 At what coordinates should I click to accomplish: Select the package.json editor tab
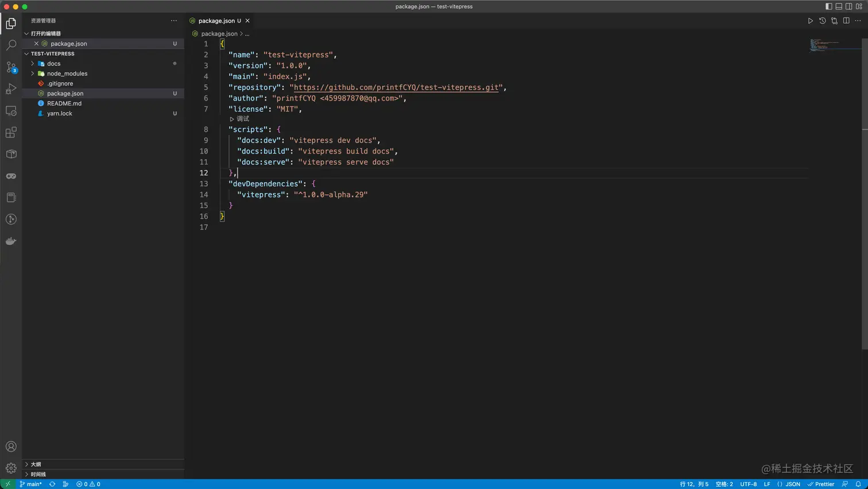pyautogui.click(x=220, y=21)
